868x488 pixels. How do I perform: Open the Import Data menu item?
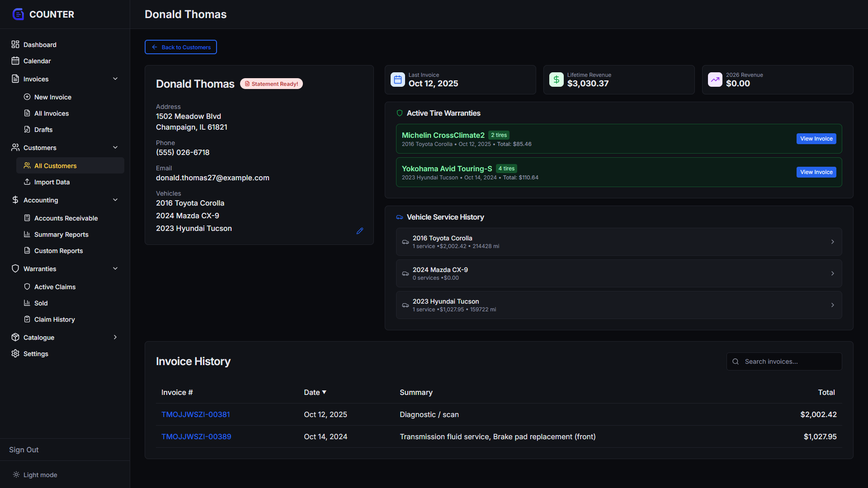(x=70, y=182)
